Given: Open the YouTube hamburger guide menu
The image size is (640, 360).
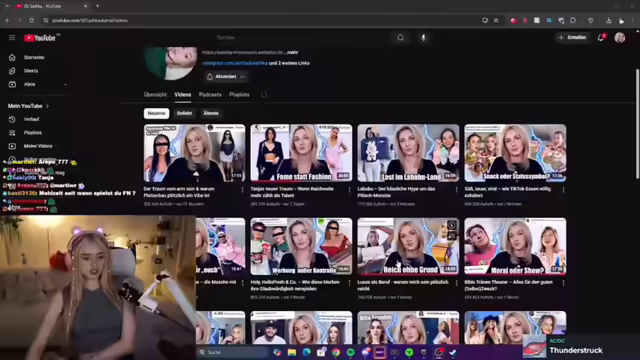Looking at the screenshot, I should coord(12,38).
